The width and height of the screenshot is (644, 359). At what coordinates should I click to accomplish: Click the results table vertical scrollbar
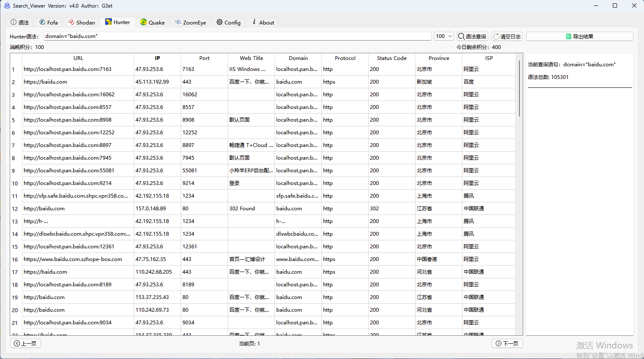(519, 89)
